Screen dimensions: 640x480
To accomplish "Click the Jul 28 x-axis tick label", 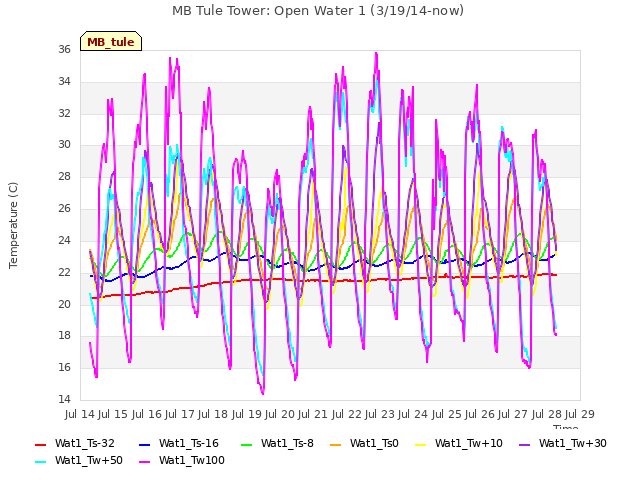I will click(x=546, y=414).
